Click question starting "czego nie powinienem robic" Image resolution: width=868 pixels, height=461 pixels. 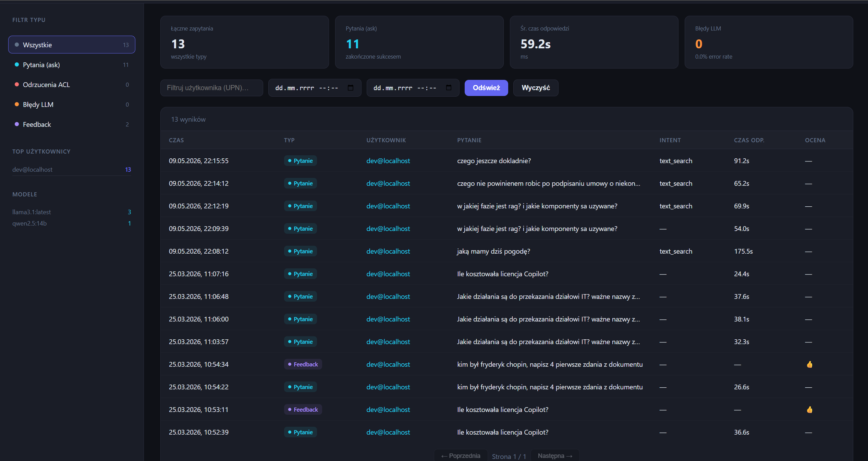tap(548, 183)
